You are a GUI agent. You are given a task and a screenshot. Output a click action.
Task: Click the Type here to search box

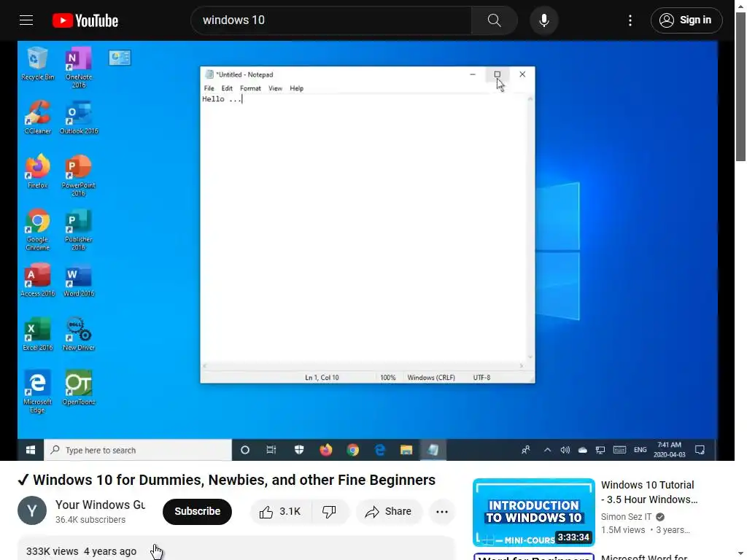(138, 450)
